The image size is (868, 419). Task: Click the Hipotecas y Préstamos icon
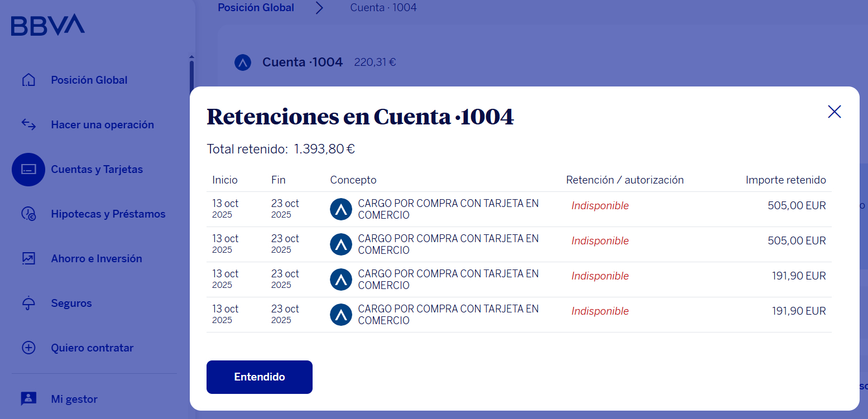coord(28,214)
